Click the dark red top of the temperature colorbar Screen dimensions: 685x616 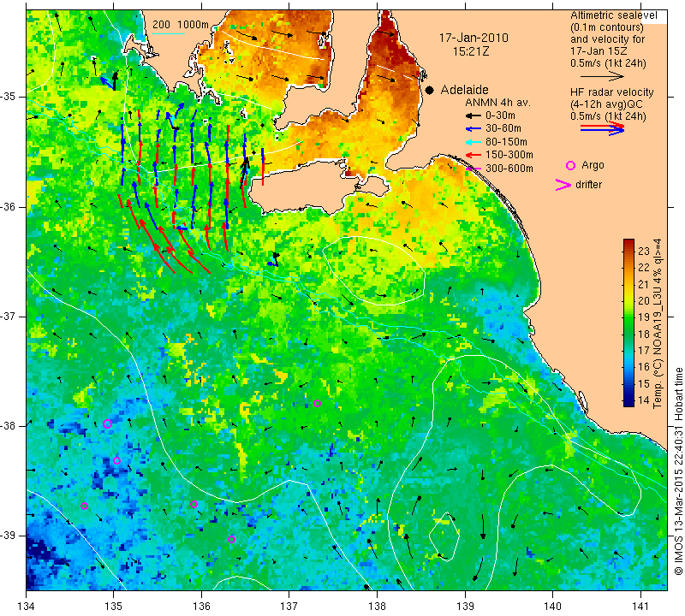click(x=628, y=242)
